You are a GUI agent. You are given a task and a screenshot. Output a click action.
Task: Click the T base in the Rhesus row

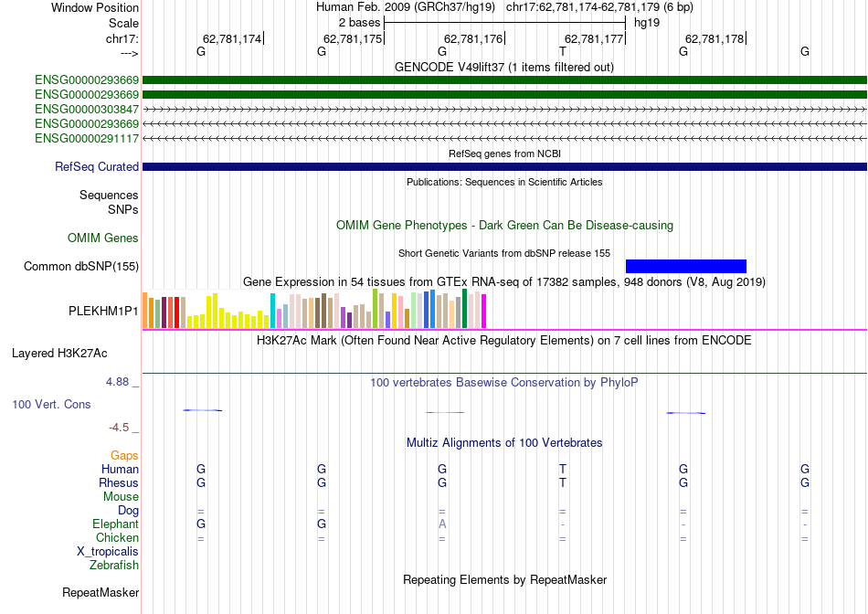(563, 482)
